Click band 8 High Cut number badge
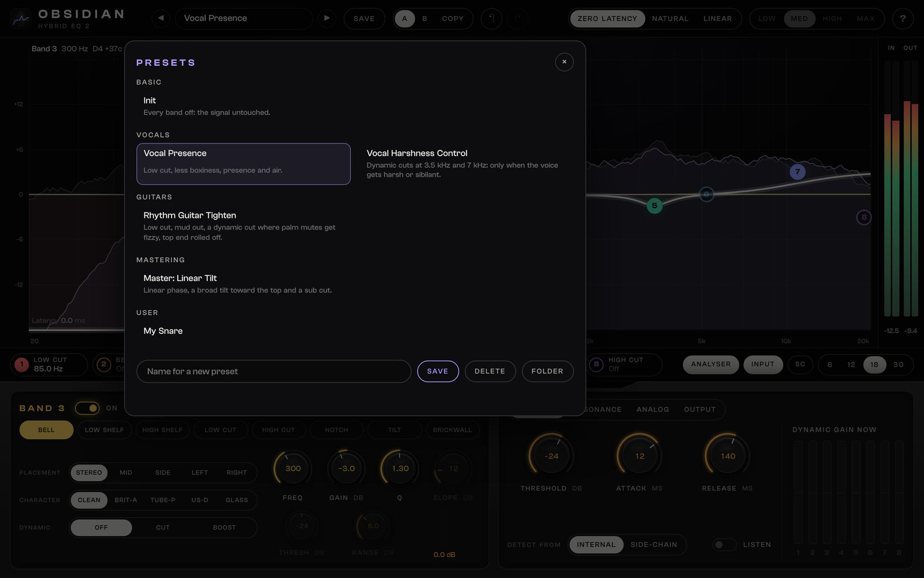The height and width of the screenshot is (578, 924). [x=597, y=364]
